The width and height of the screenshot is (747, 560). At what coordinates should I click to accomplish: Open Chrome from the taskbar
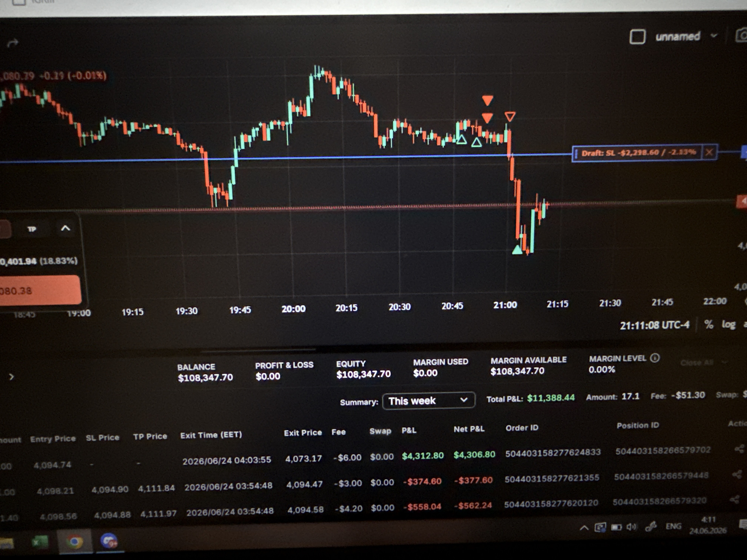74,541
